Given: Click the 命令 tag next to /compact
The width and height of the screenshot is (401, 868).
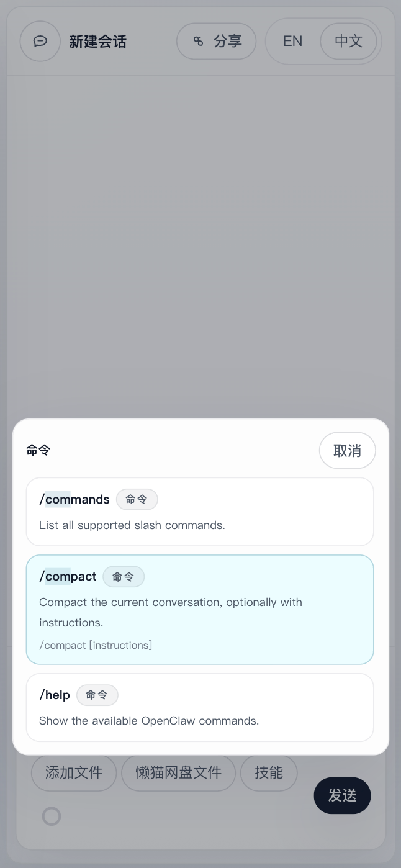Looking at the screenshot, I should (124, 577).
